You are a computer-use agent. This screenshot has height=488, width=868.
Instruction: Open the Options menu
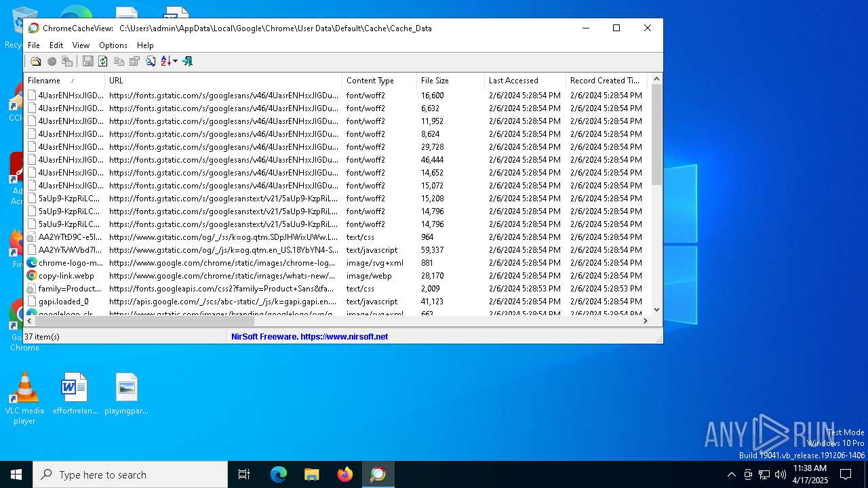click(113, 45)
